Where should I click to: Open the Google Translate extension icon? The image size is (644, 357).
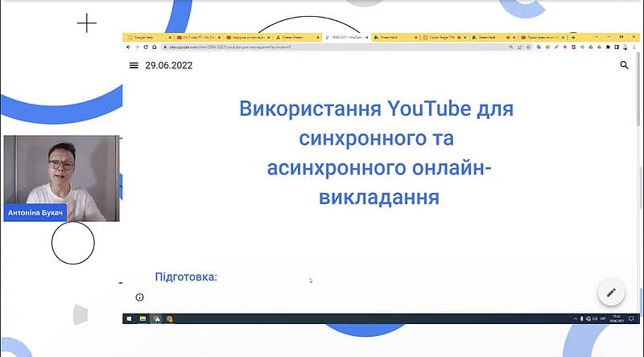(x=539, y=47)
